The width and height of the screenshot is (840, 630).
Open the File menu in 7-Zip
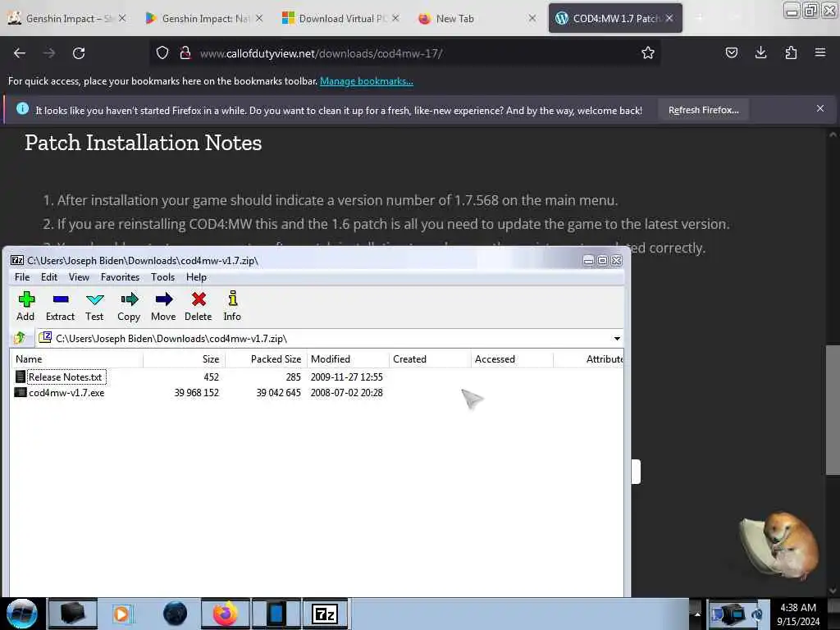22,277
